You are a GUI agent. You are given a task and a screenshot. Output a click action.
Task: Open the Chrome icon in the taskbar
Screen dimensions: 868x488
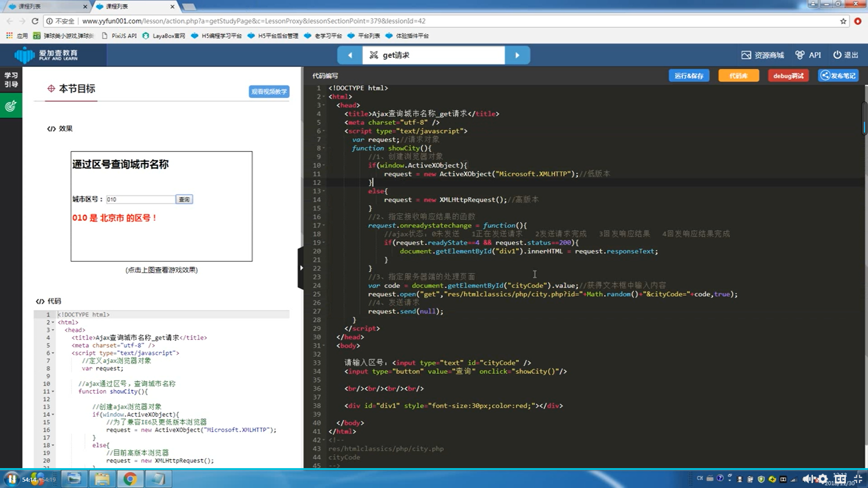[x=130, y=479]
